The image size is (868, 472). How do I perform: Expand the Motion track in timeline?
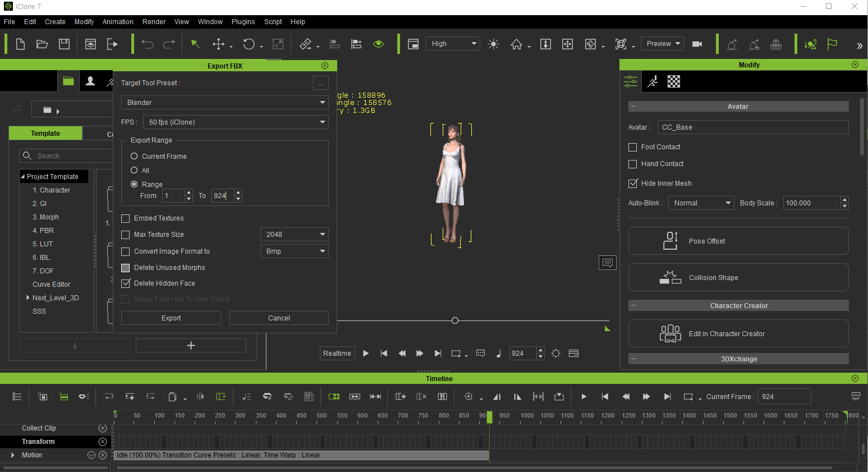click(x=12, y=455)
